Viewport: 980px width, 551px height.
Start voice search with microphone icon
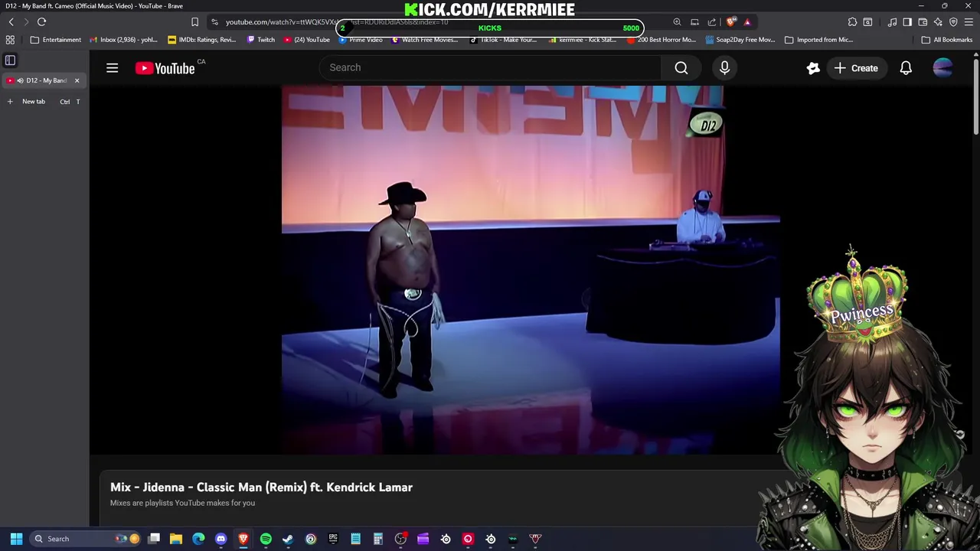point(724,68)
